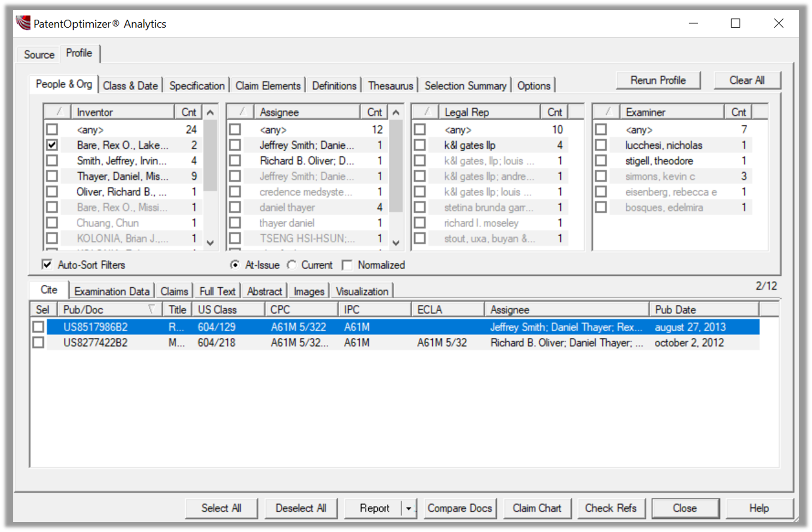
Task: Uncheck the Bare, Rex O., Lake inventor
Action: 52,145
